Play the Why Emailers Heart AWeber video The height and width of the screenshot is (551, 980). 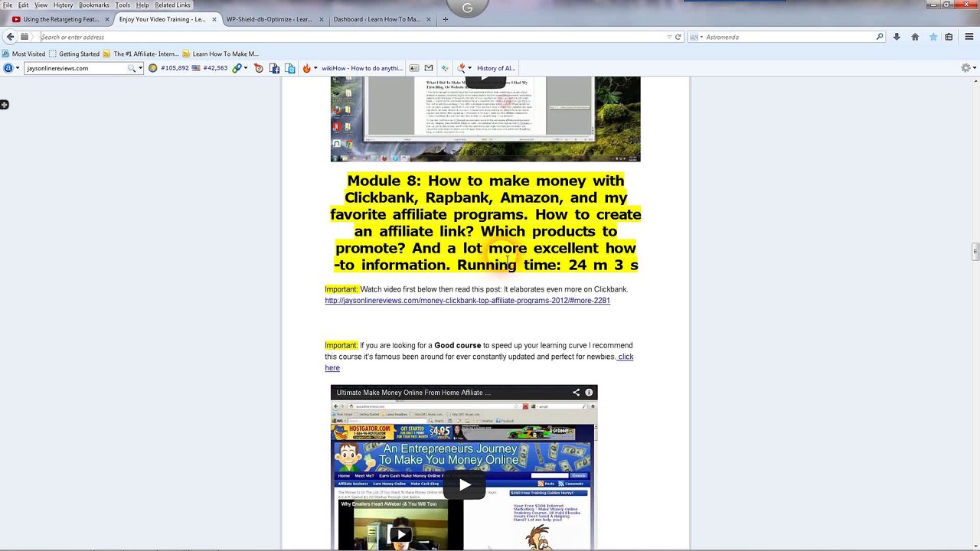(401, 535)
